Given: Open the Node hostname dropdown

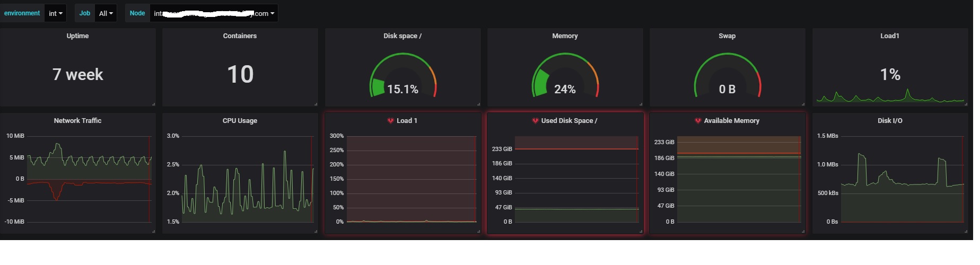Looking at the screenshot, I should (x=214, y=13).
